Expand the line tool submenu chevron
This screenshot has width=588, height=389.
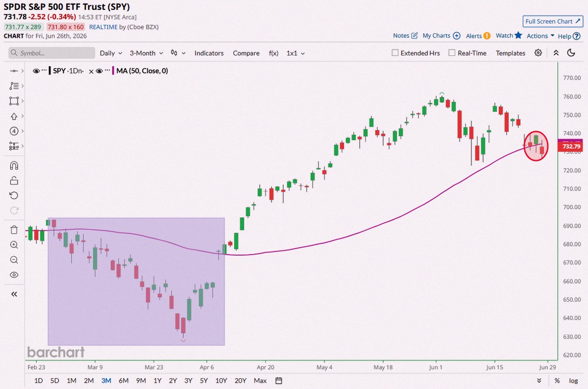[x=23, y=71]
